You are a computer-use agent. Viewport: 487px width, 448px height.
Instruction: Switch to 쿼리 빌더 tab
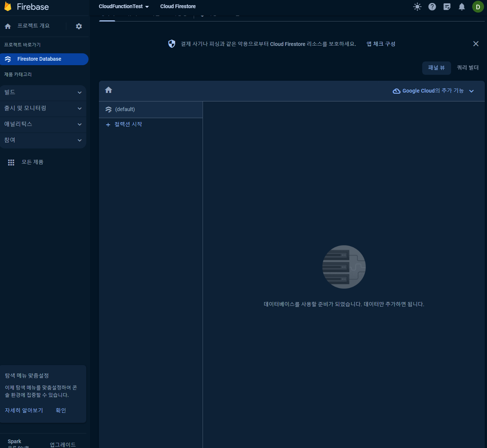coord(468,68)
